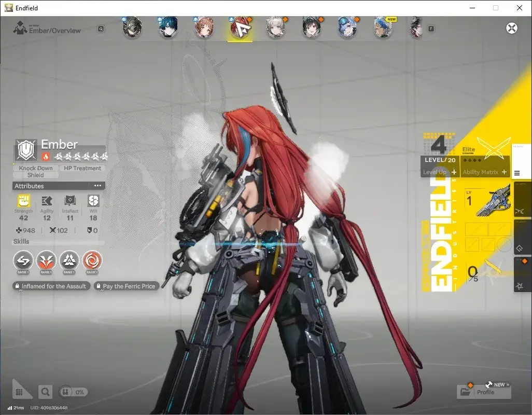The image size is (532, 415).
Task: Click the E next-operator key icon
Action: click(x=431, y=29)
